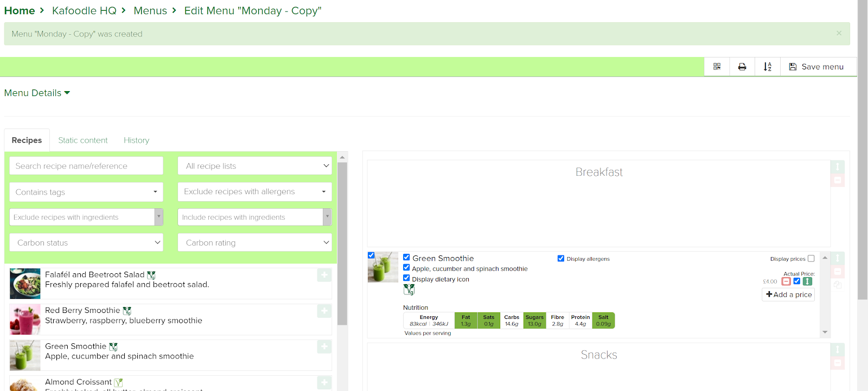Open the QR code generator icon
Image resolution: width=868 pixels, height=391 pixels.
[x=717, y=67]
